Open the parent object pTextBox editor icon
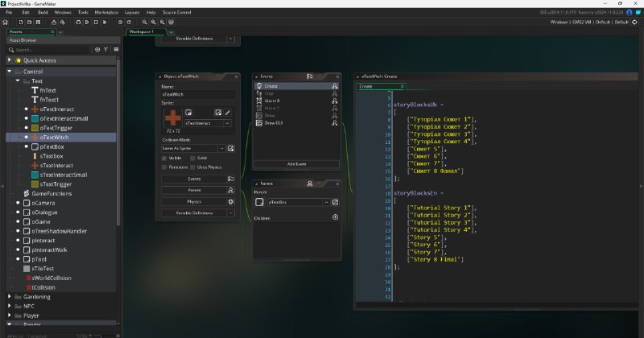644x338 pixels. 335,202
